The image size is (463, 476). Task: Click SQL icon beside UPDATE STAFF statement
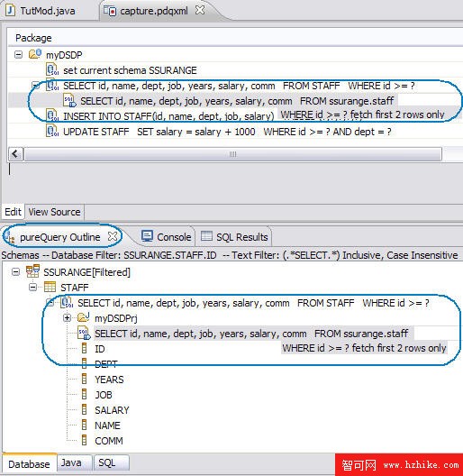(52, 132)
